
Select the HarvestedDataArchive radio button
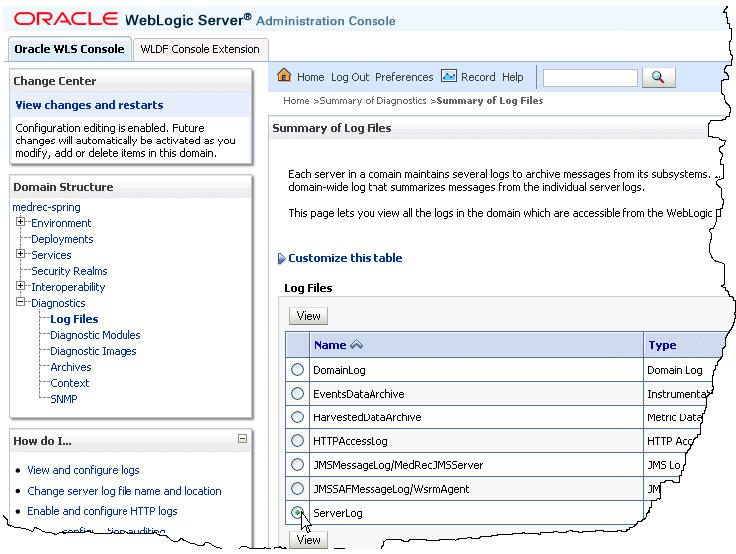(x=297, y=417)
